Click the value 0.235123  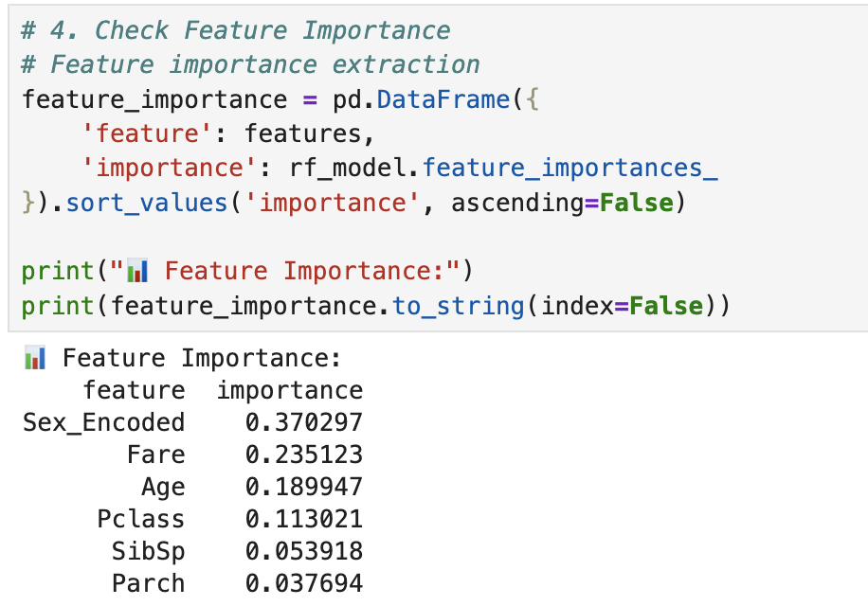coord(304,454)
